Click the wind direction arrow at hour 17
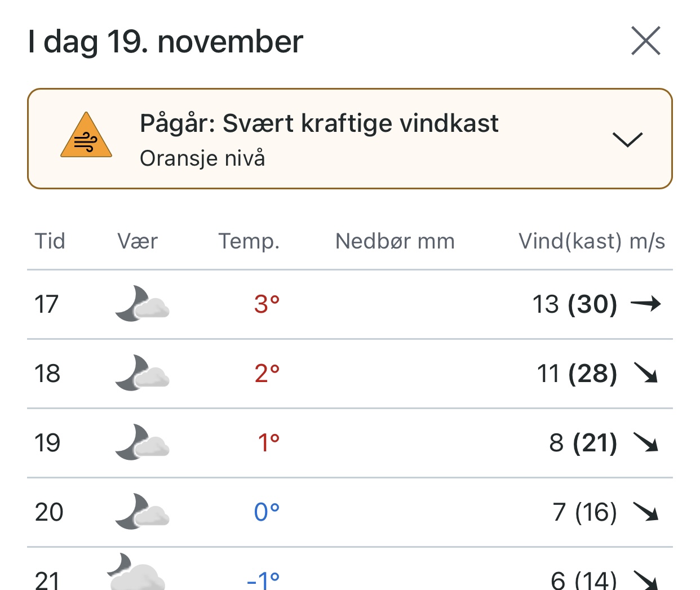The image size is (700, 590). tap(645, 304)
